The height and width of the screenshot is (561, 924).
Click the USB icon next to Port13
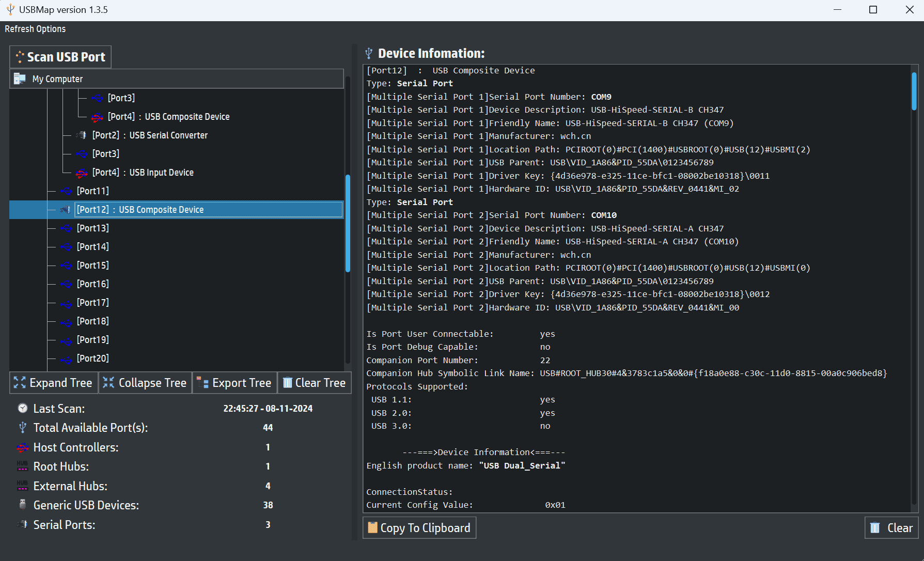coord(66,228)
